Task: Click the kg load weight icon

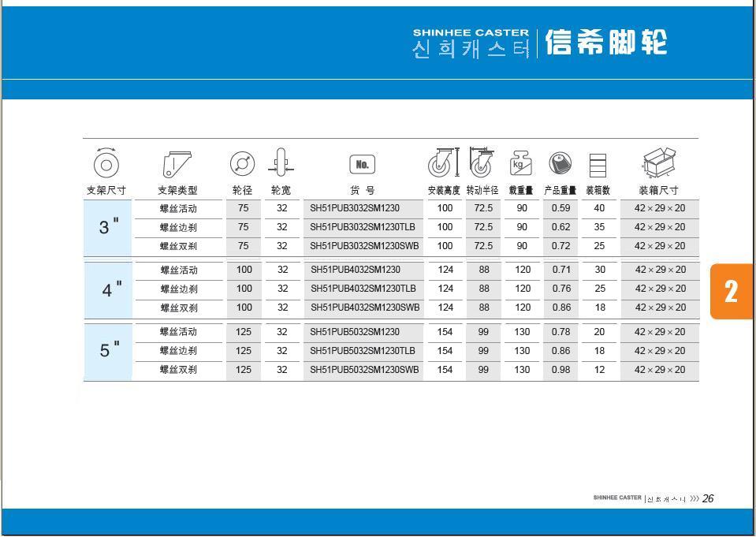Action: coord(521,164)
